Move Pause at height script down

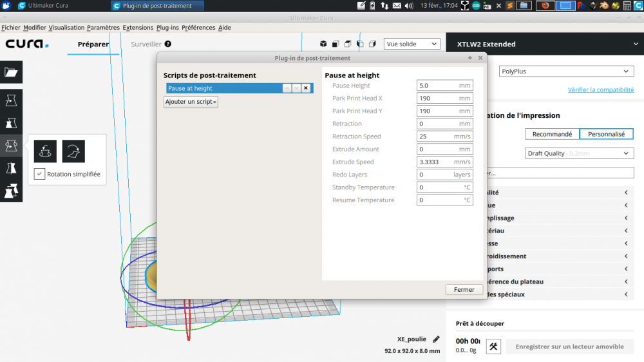click(x=296, y=88)
